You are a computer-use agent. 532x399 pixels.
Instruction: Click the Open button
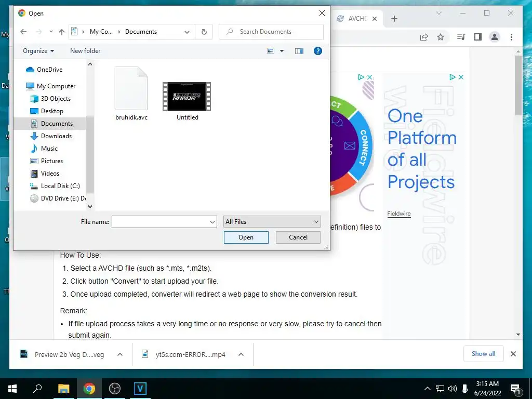(x=246, y=237)
